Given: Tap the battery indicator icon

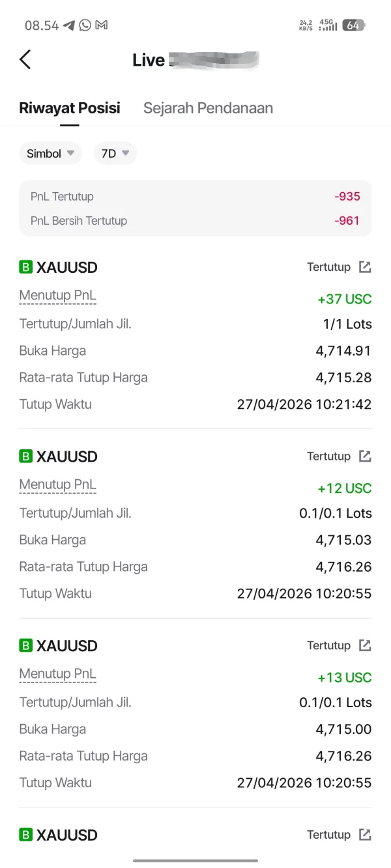Looking at the screenshot, I should (354, 25).
